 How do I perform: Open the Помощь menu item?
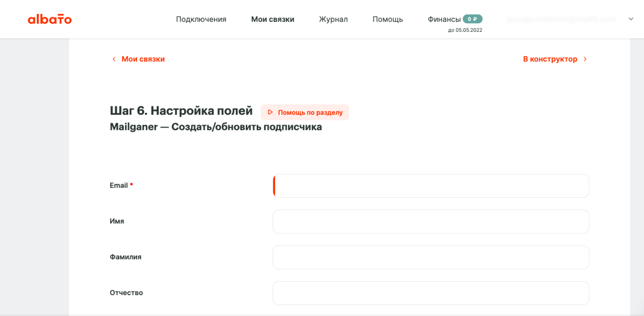388,19
